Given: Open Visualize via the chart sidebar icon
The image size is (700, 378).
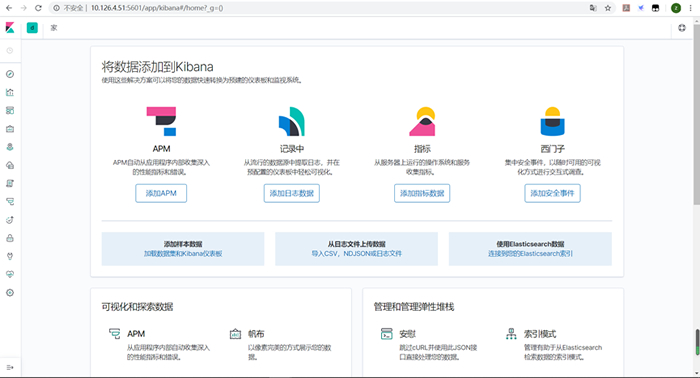Looking at the screenshot, I should pyautogui.click(x=10, y=92).
